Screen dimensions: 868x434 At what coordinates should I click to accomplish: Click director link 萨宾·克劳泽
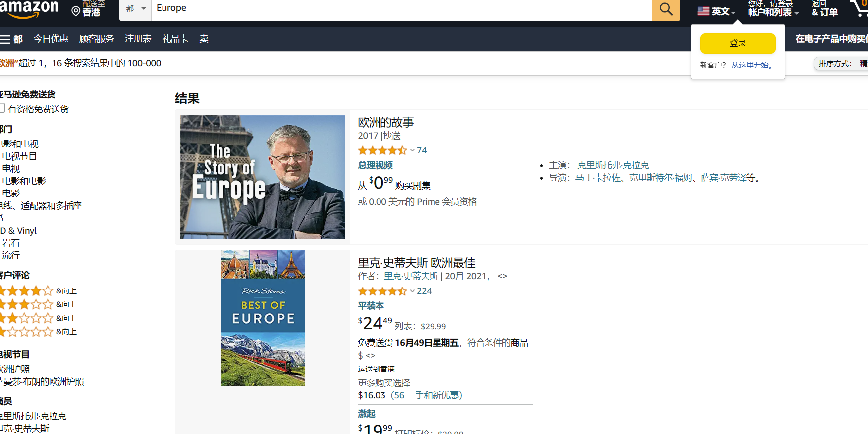tap(723, 178)
